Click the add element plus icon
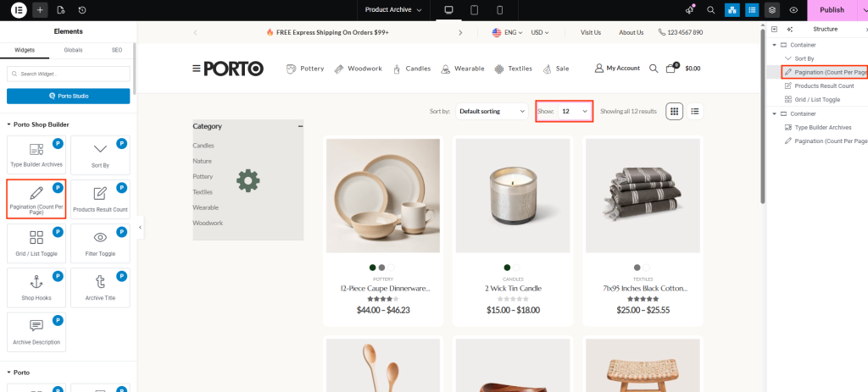The height and width of the screenshot is (392, 868). click(40, 10)
